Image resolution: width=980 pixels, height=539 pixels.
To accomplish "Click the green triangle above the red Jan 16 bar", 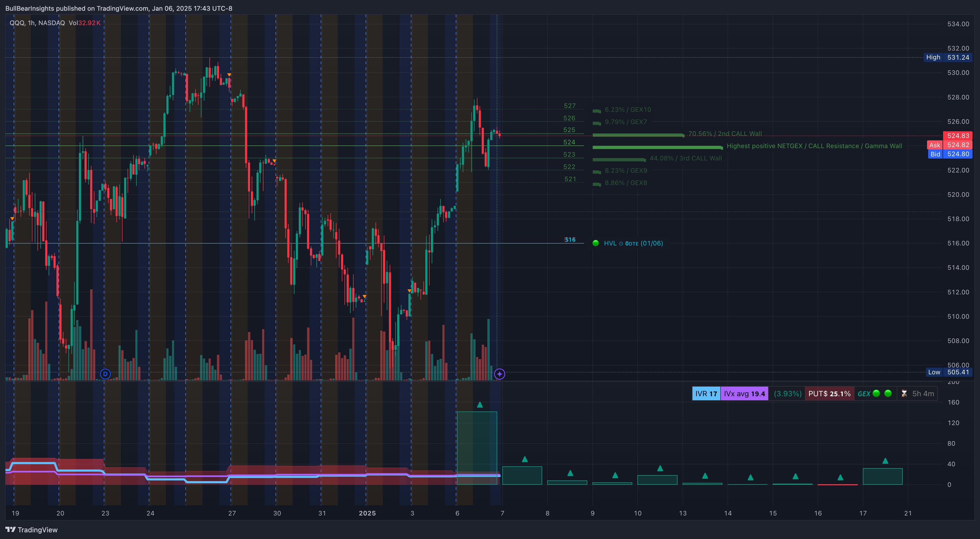I will (840, 478).
